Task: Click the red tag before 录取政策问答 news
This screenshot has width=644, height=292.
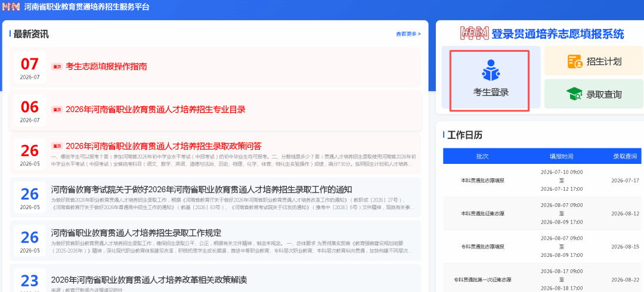Action: 57,146
